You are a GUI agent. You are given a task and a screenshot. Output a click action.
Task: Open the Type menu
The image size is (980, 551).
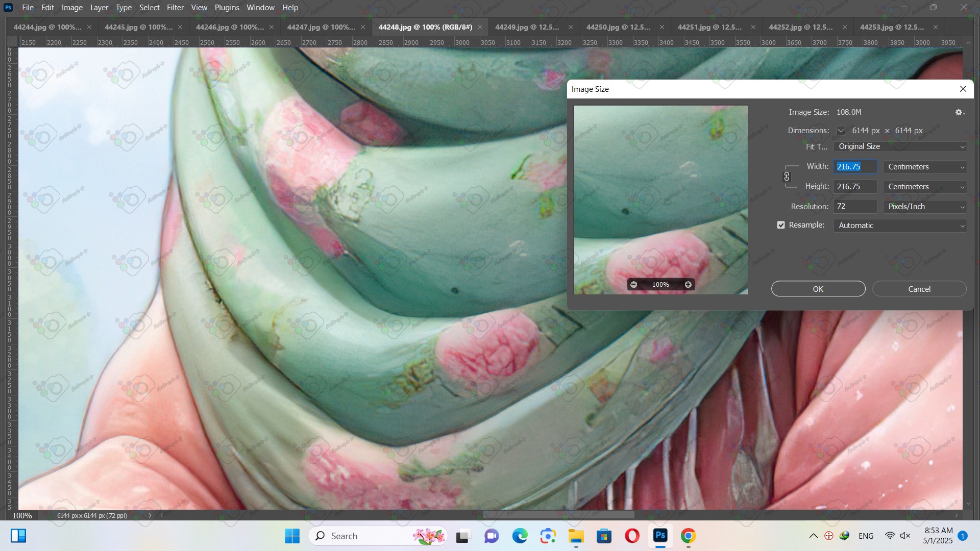(x=124, y=8)
